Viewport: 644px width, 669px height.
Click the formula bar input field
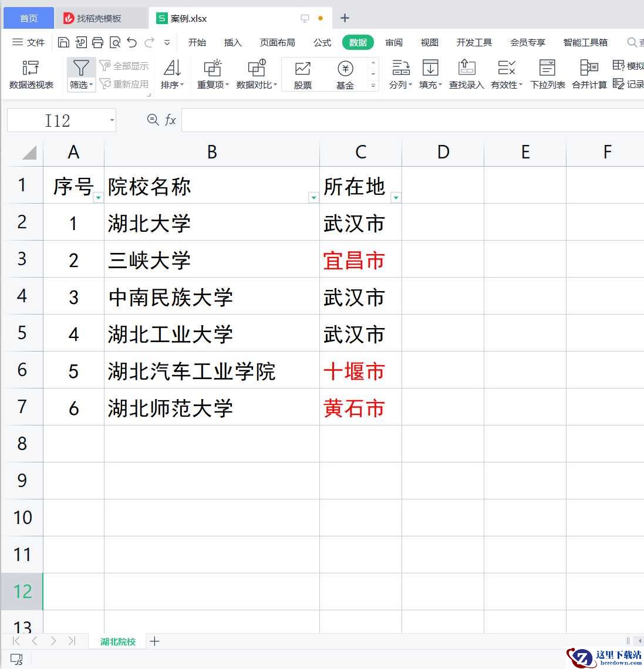pos(412,120)
